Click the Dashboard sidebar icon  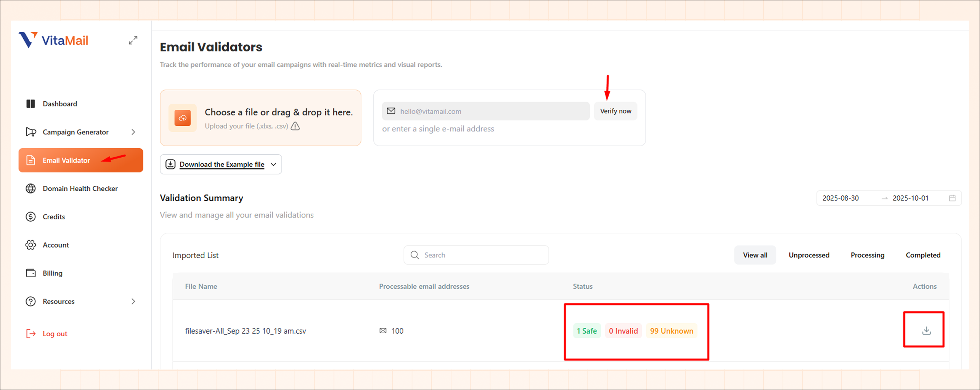point(31,104)
